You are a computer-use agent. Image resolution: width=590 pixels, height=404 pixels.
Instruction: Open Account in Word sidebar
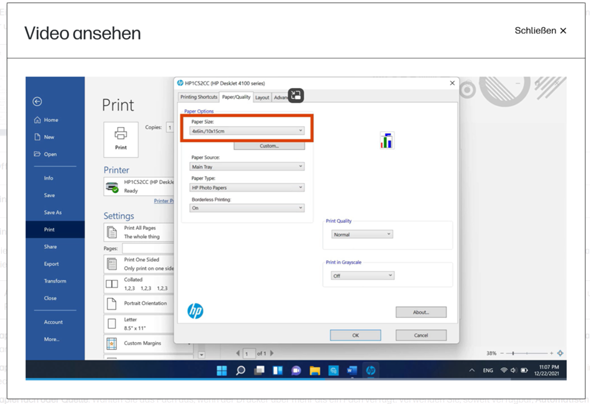click(53, 322)
